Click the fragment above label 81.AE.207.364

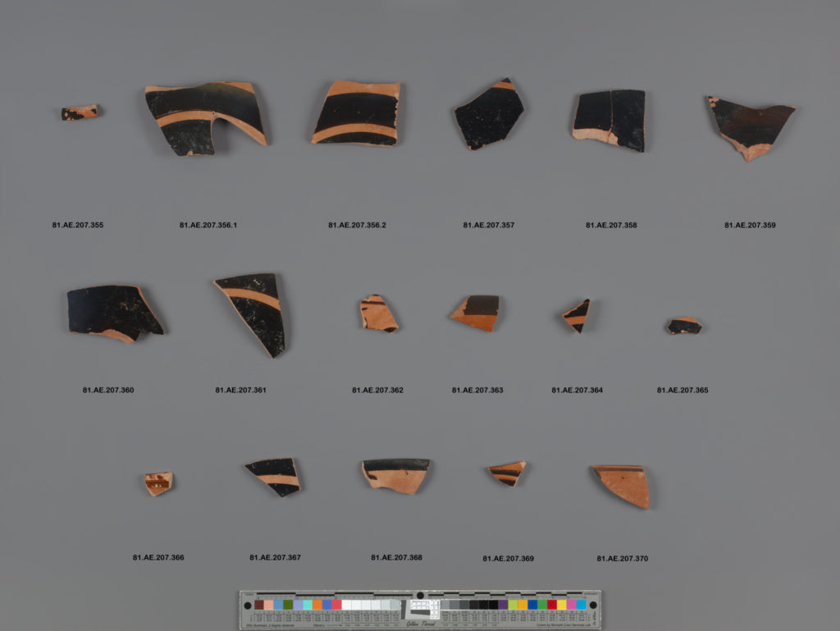pos(576,315)
